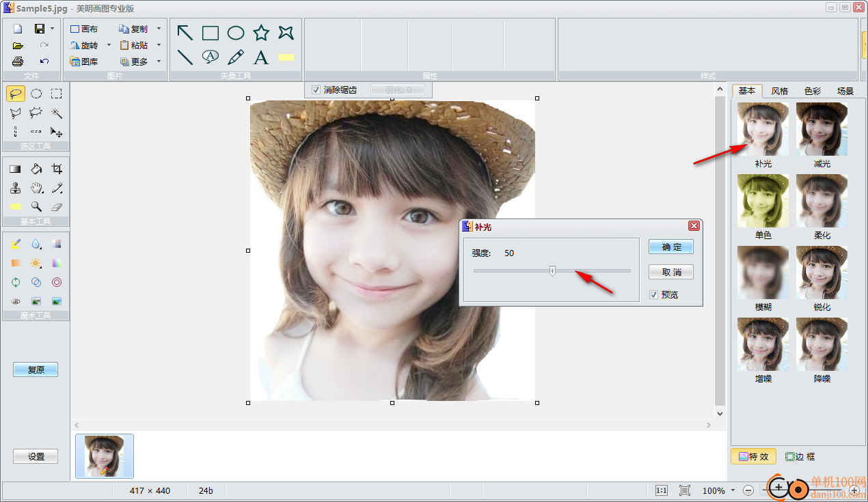Open the 100% zoom level dropdown
The height and width of the screenshot is (502, 868).
[733, 490]
